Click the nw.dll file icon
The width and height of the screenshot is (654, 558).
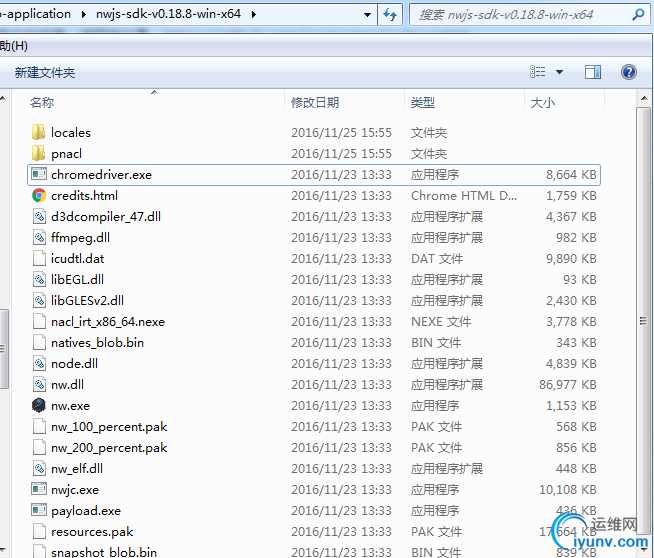(39, 384)
